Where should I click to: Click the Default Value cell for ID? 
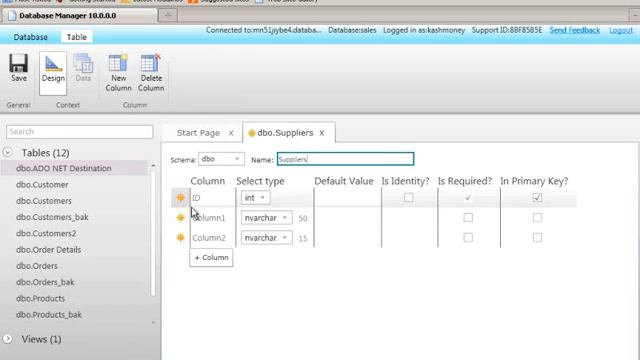click(x=347, y=198)
